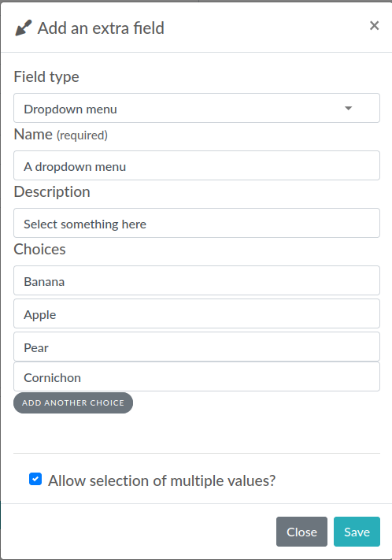This screenshot has width=392, height=560.
Task: Click the grey Close button
Action: (301, 532)
